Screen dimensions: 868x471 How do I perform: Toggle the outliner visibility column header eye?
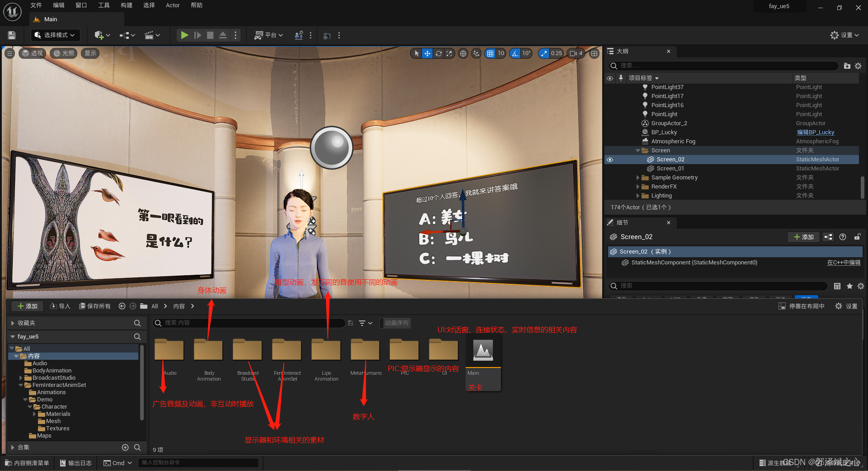(x=610, y=78)
